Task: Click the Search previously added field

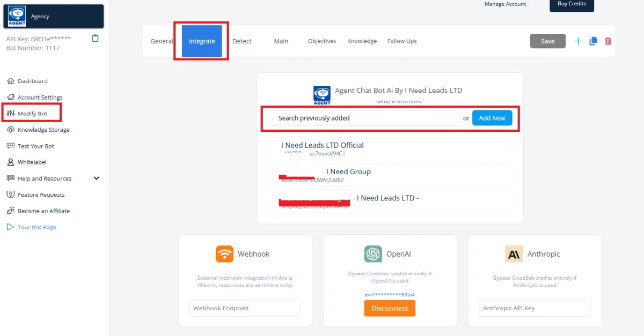Action: (x=364, y=118)
